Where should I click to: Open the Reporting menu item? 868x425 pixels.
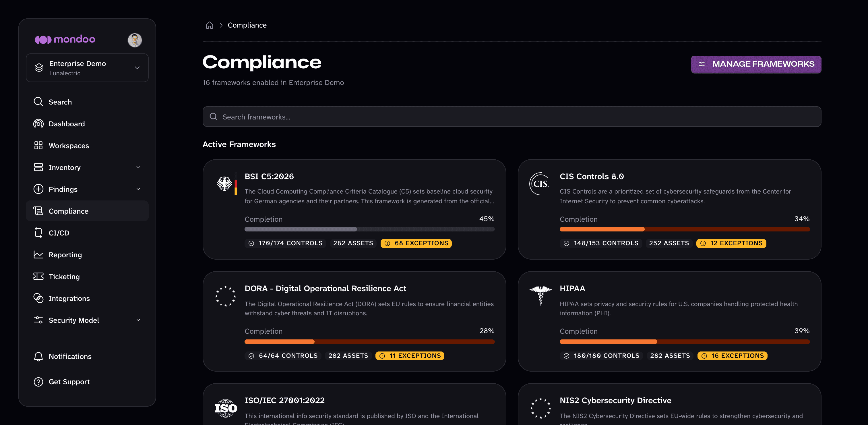click(x=87, y=254)
